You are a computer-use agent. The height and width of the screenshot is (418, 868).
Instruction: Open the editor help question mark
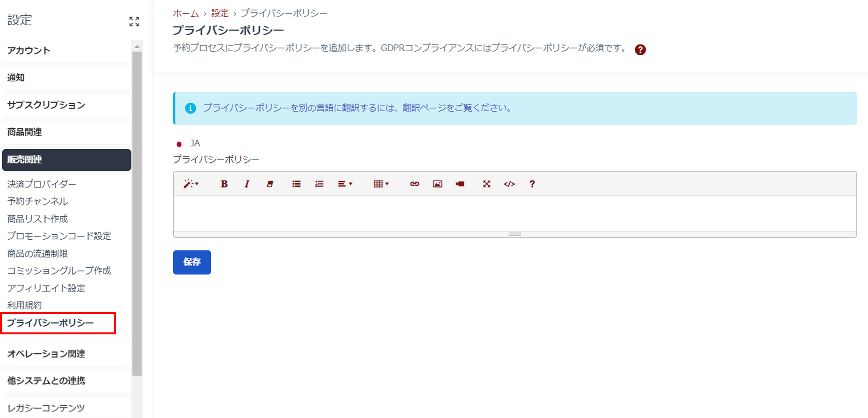[x=532, y=184]
